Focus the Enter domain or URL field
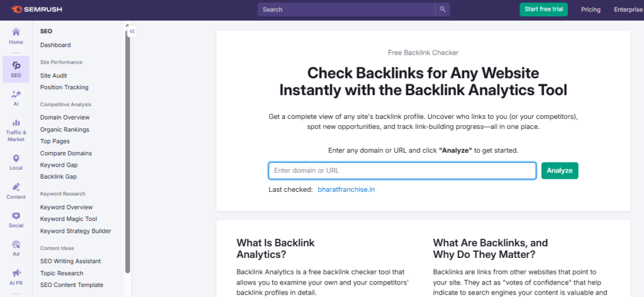Screen dimensions: 644x297 [x=402, y=171]
